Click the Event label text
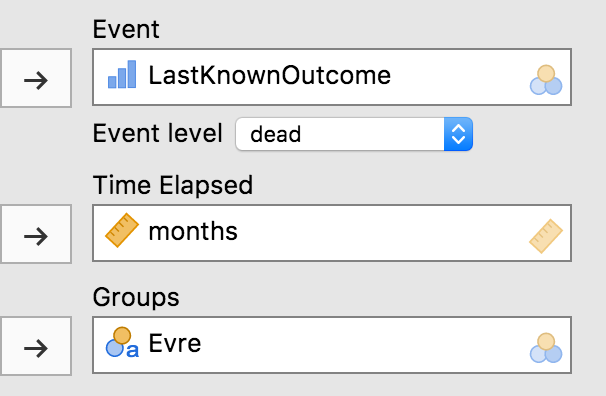 click(x=126, y=29)
